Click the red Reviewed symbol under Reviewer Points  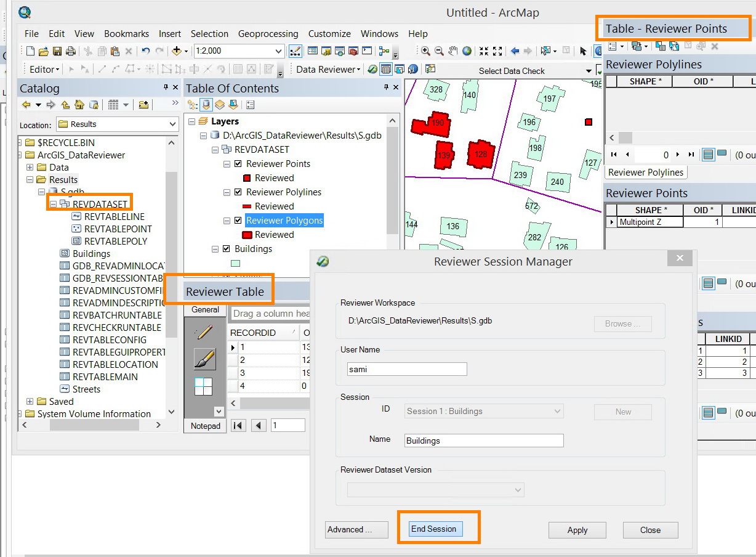(x=247, y=178)
